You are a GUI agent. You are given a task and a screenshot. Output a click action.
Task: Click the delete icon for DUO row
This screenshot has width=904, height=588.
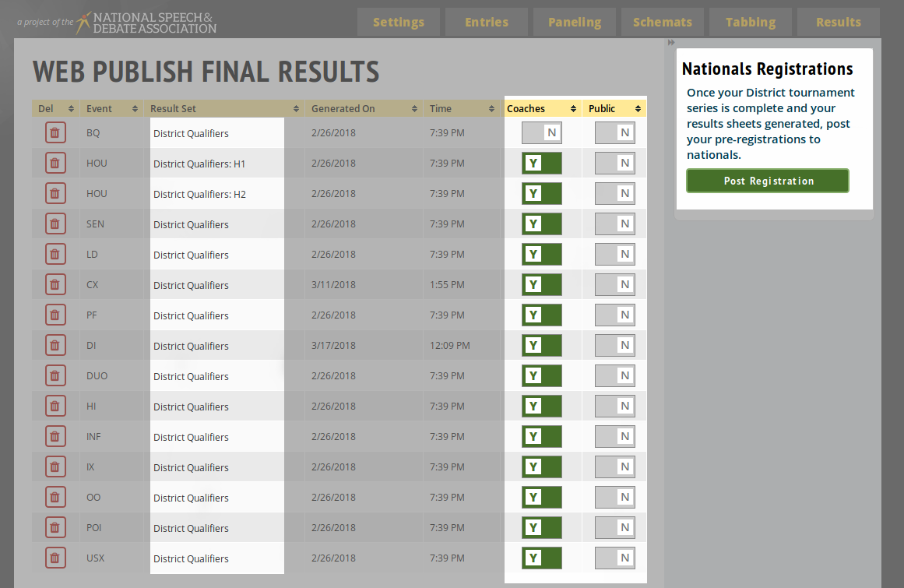[55, 376]
